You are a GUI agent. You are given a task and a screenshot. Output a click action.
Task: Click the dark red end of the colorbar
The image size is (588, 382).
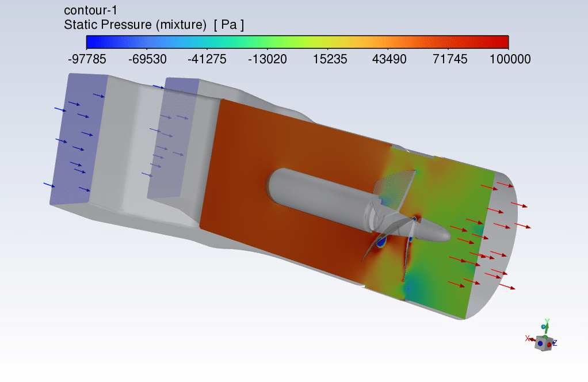(503, 42)
